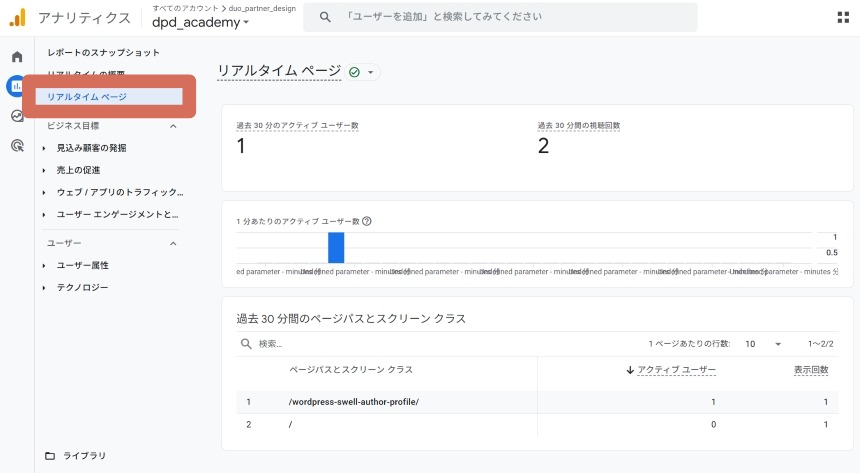The height and width of the screenshot is (473, 860).
Task: Expand the 見込み顧客の発掘 tree item
Action: pyautogui.click(x=45, y=148)
